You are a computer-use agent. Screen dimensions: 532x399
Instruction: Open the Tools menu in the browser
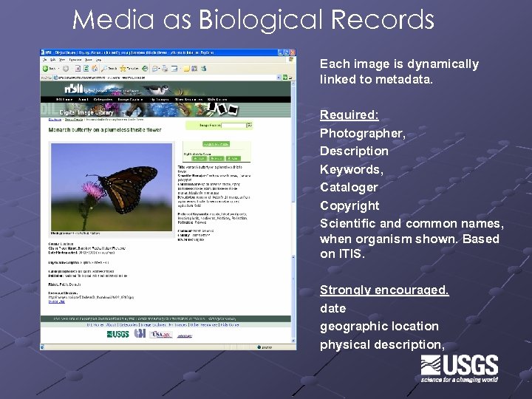[x=89, y=60]
